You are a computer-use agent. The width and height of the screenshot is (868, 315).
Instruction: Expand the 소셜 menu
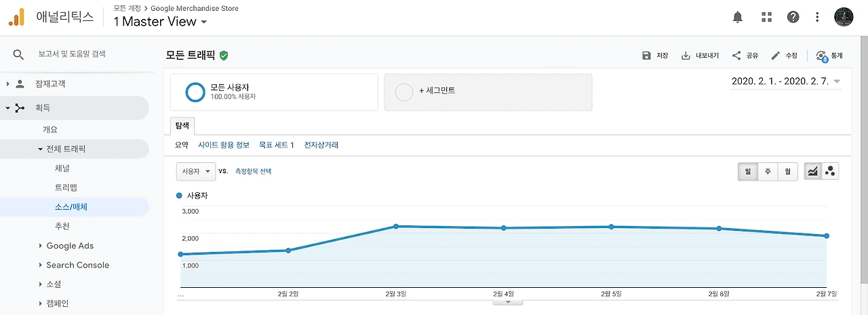41,284
